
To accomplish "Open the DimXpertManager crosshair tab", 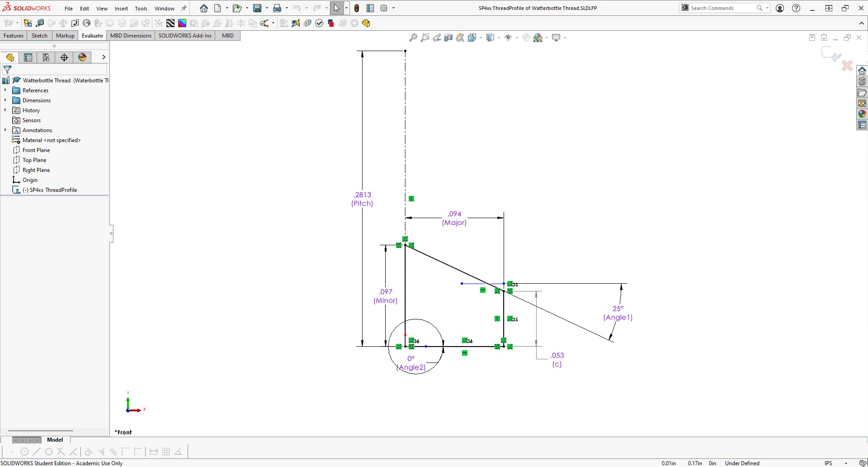I will point(64,57).
